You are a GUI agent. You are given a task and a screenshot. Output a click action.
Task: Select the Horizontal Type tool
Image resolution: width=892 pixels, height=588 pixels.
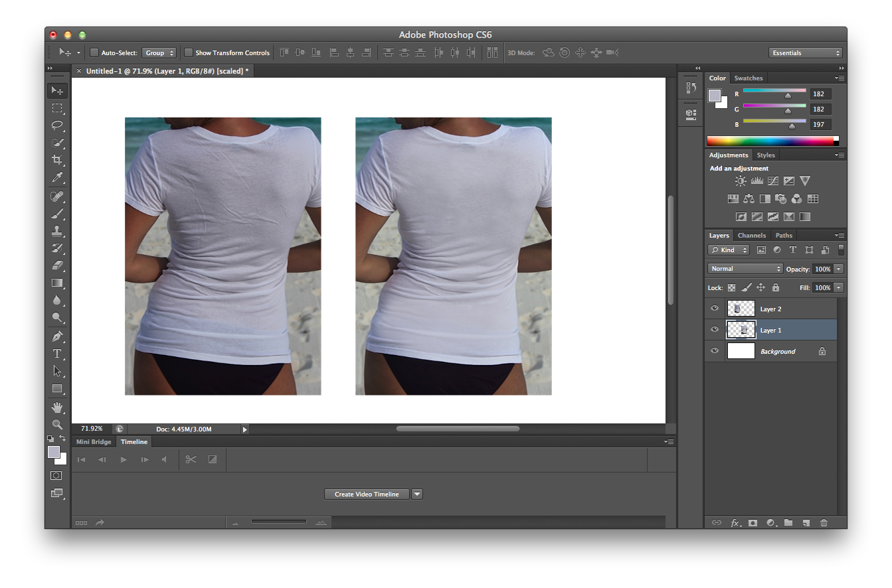57,354
